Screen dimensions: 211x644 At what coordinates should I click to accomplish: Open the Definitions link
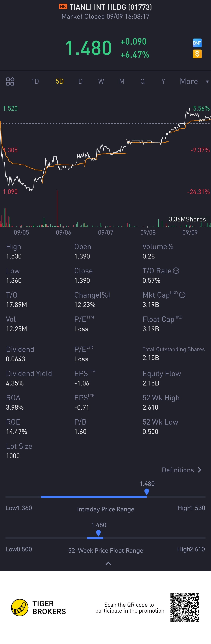coord(178,470)
